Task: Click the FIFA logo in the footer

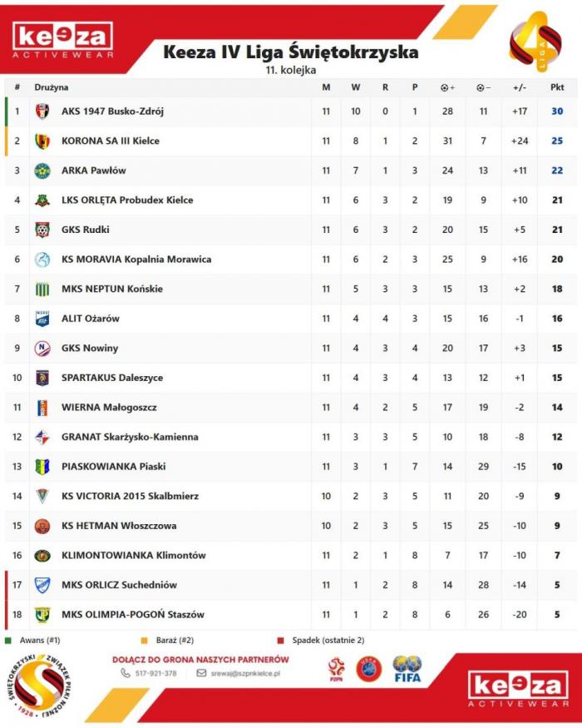Action: pyautogui.click(x=407, y=669)
